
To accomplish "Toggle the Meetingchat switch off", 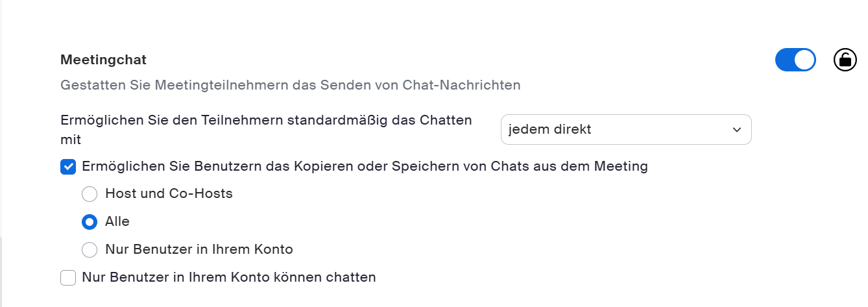I will point(795,60).
